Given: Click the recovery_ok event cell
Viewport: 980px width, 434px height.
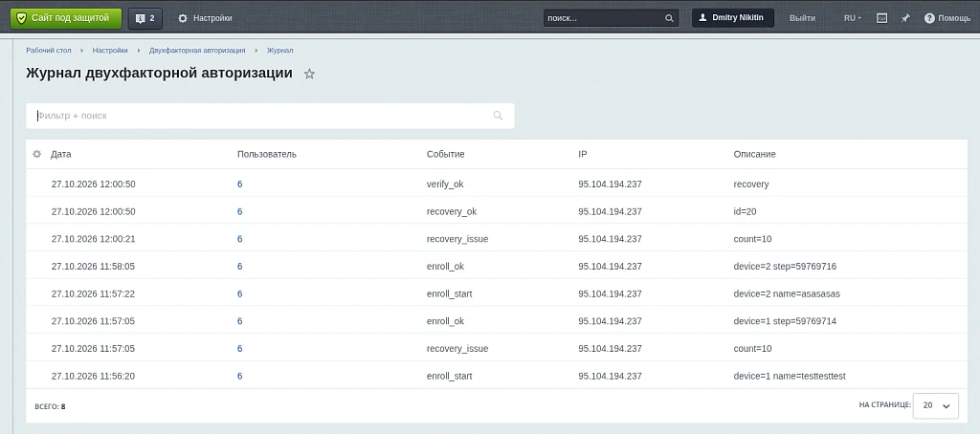Looking at the screenshot, I should (452, 211).
